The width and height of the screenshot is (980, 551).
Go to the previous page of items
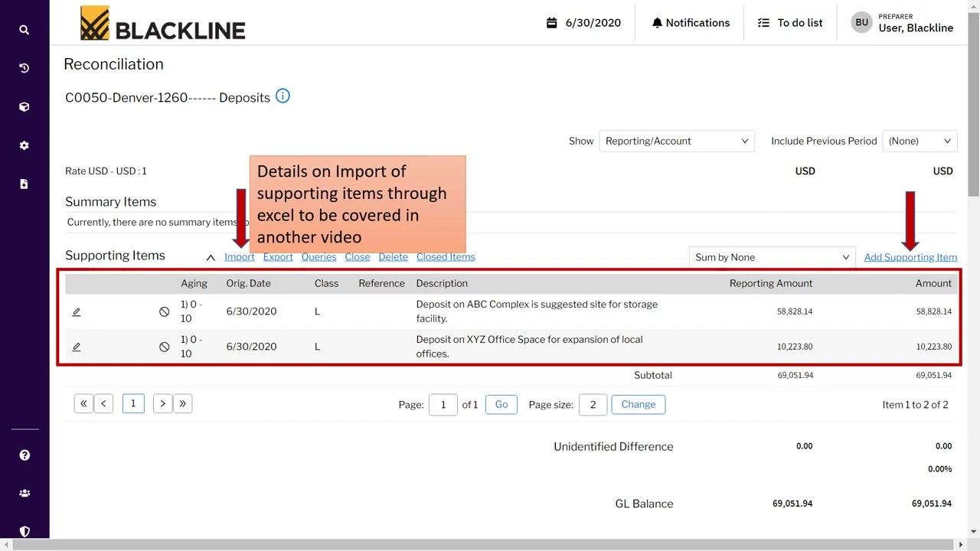coord(104,403)
